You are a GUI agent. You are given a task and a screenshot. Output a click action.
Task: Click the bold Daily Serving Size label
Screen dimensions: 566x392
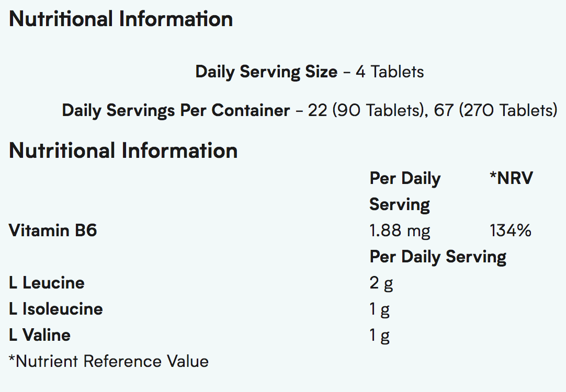pos(266,72)
